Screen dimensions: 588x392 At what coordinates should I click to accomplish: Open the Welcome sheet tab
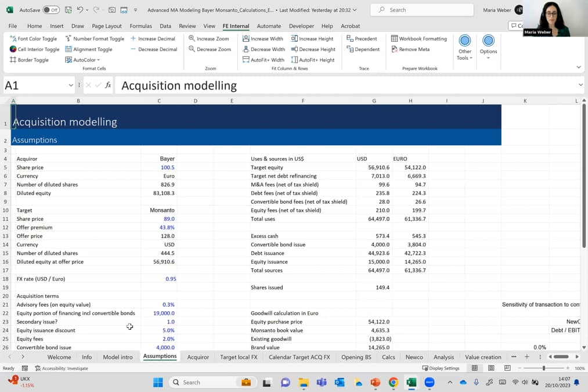point(59,357)
